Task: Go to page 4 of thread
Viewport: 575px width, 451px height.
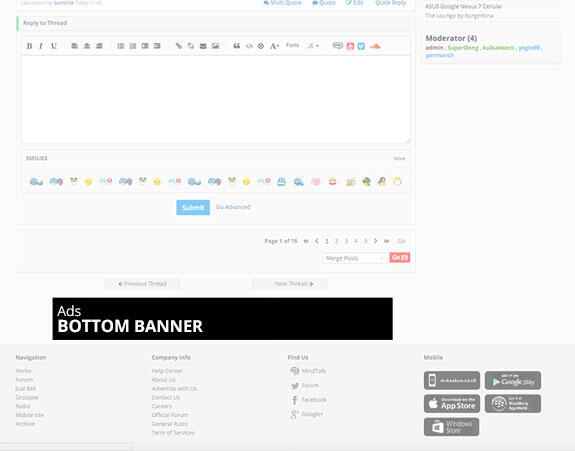Action: (356, 241)
